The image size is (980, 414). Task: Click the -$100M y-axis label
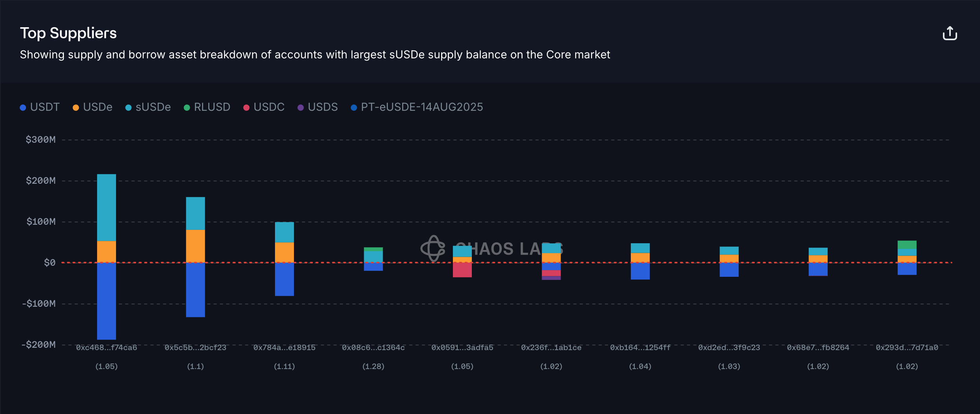point(39,304)
